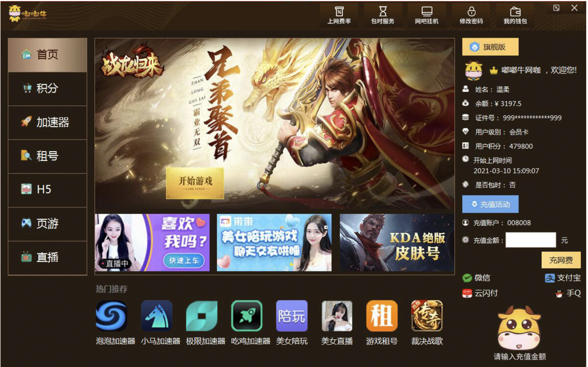Image resolution: width=588 pixels, height=367 pixels.
Task: Open 修改密码 lock icon
Action: [471, 15]
